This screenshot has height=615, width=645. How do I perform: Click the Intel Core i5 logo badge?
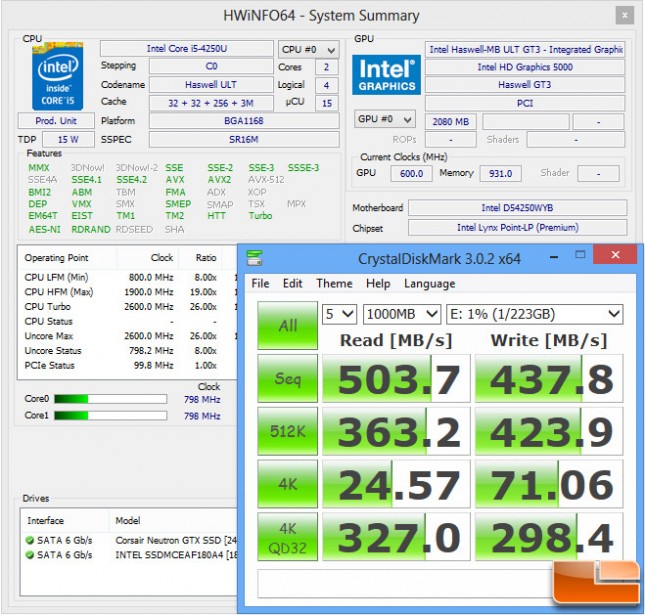tap(58, 76)
